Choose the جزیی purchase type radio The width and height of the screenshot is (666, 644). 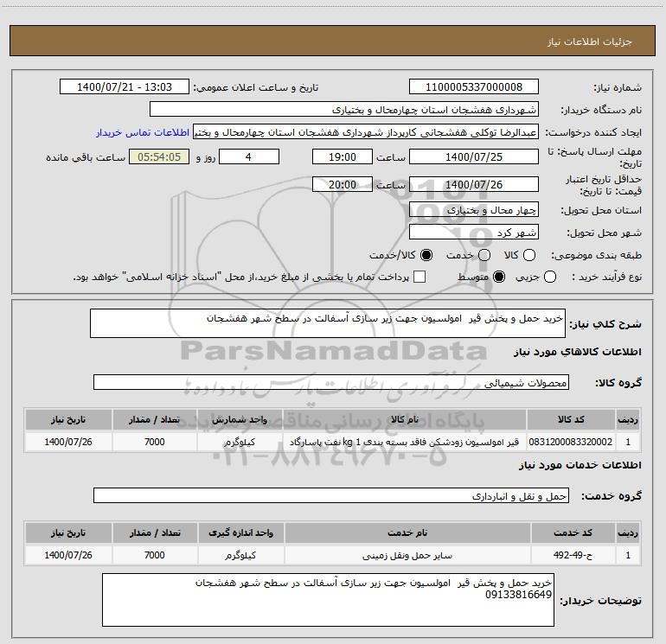[x=550, y=277]
